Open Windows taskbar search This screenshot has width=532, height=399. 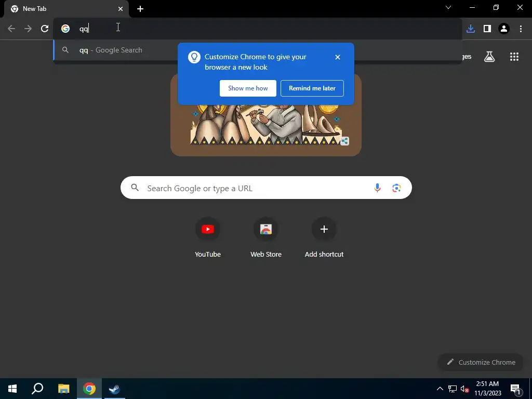(37, 389)
